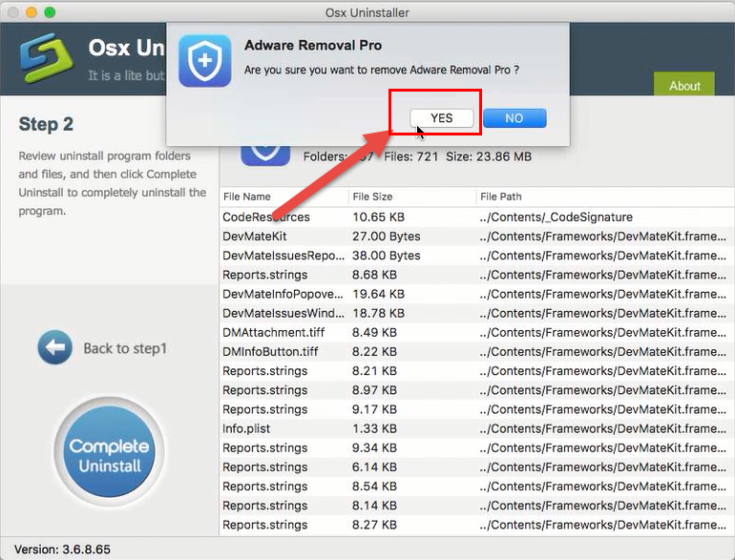Confirm removal with the YES button
The width and height of the screenshot is (735, 560).
(x=442, y=118)
